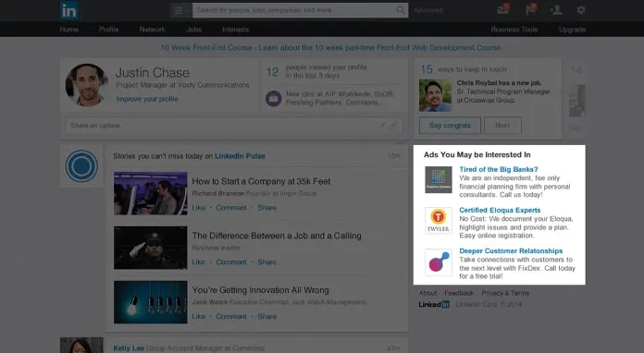This screenshot has width=644, height=353.
Task: Click the add connections person icon
Action: coord(556,10)
